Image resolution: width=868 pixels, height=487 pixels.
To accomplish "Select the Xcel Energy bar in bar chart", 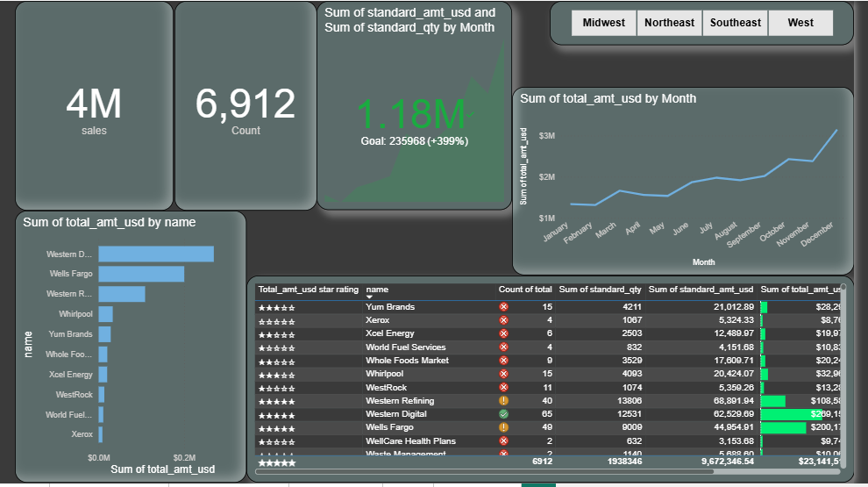I will click(103, 375).
